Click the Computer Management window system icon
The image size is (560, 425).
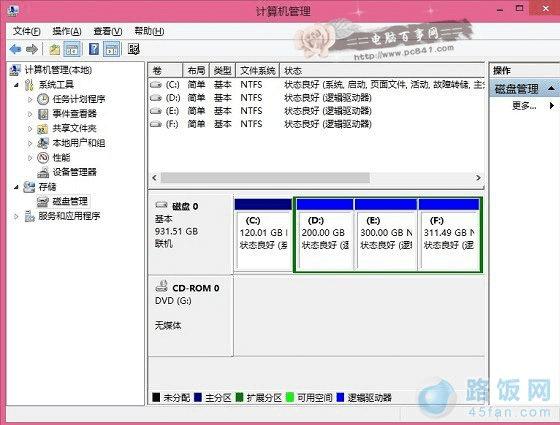(12, 10)
